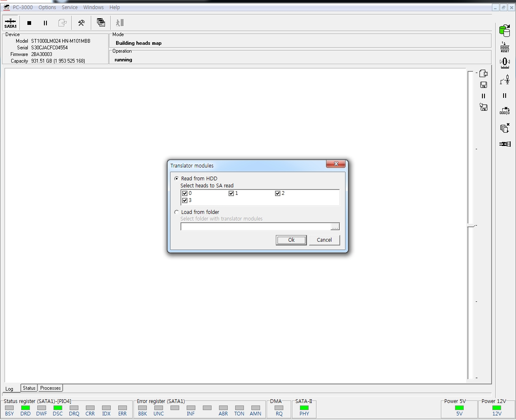The image size is (516, 420).
Task: Click the head positioning icon
Action: (x=505, y=63)
